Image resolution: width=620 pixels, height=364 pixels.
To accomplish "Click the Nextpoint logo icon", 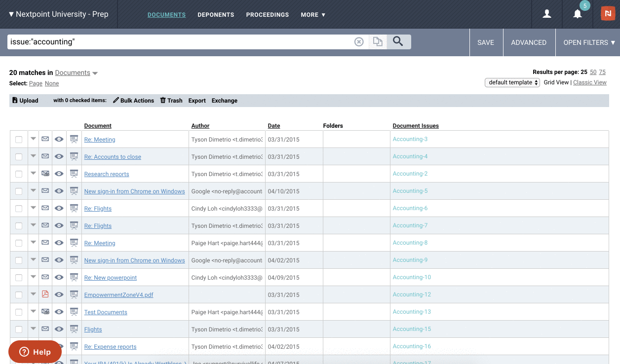I will [x=608, y=14].
